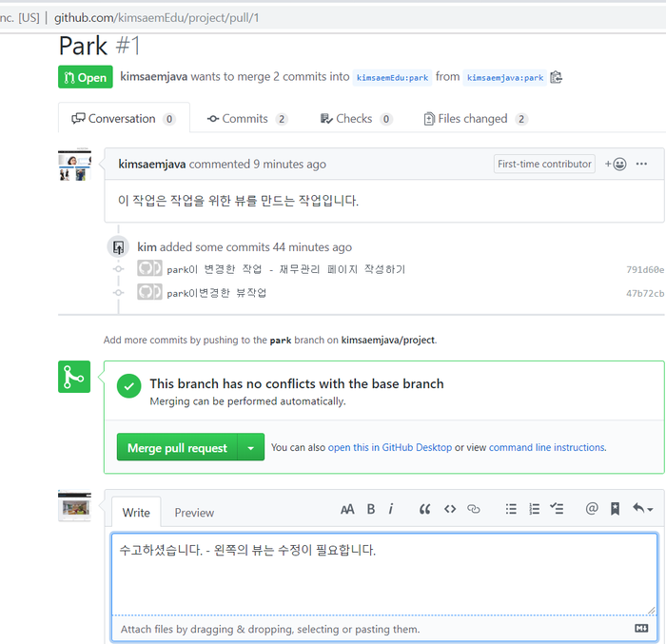Select the Write tab in editor
Image resolution: width=666 pixels, height=644 pixels.
point(136,513)
